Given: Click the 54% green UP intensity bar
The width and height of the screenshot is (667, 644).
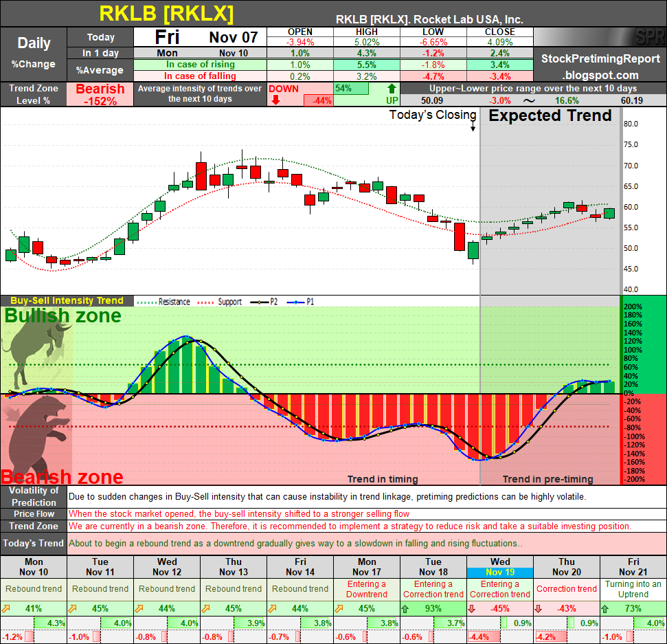Looking at the screenshot, I should pyautogui.click(x=352, y=89).
